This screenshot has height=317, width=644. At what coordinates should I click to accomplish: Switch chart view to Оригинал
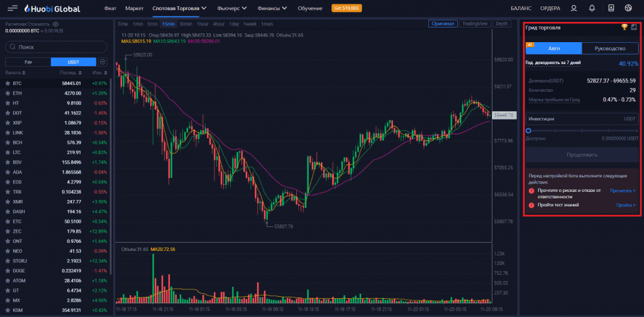click(443, 24)
